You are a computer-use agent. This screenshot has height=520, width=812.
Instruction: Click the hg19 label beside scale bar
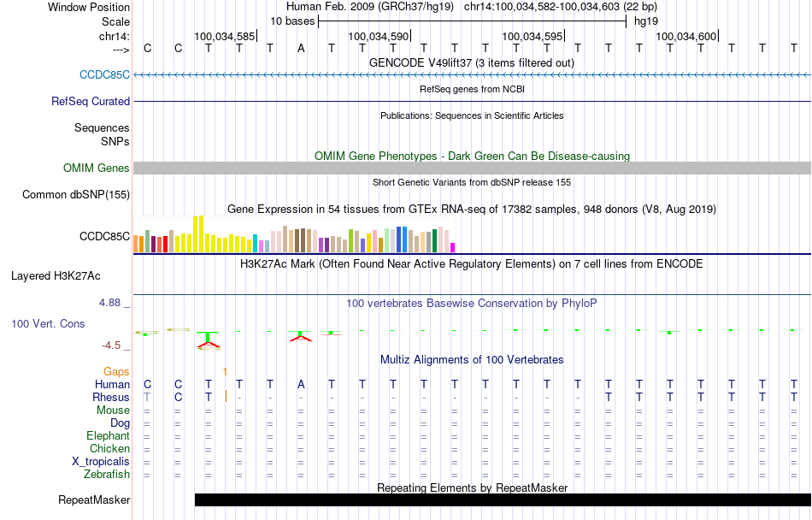pos(646,21)
